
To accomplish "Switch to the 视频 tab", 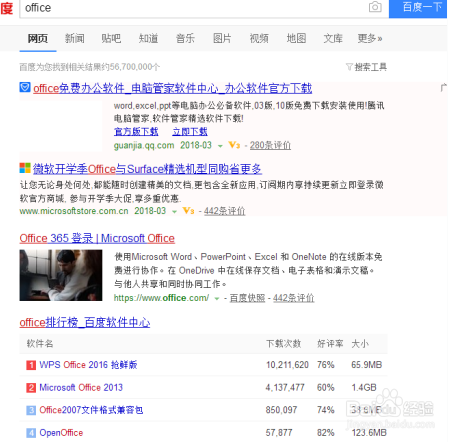I will click(x=259, y=38).
